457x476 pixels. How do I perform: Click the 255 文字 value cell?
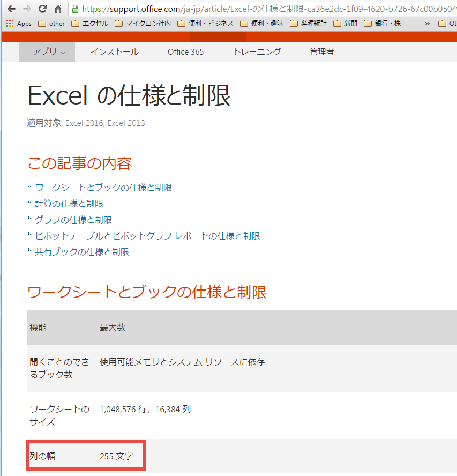coord(116,456)
